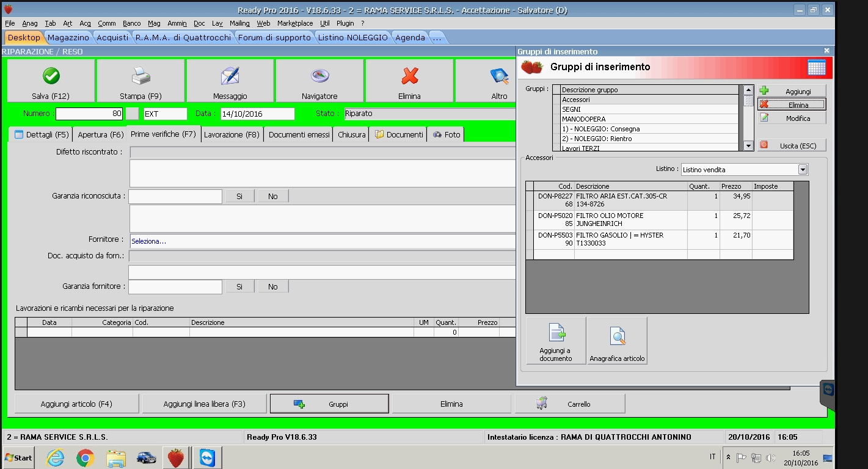Viewport: 868px width, 469px height.
Task: Open the Messaggio envelope button
Action: 230,81
